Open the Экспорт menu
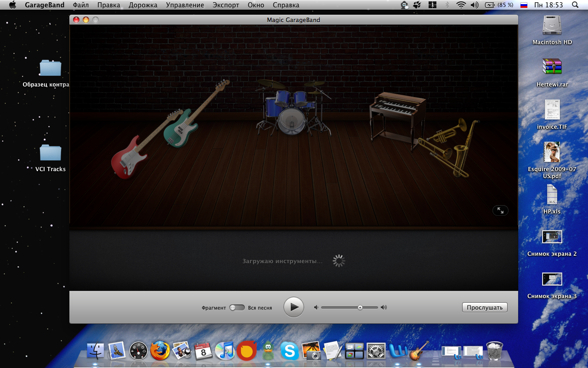Image resolution: width=588 pixels, height=368 pixels. [226, 5]
